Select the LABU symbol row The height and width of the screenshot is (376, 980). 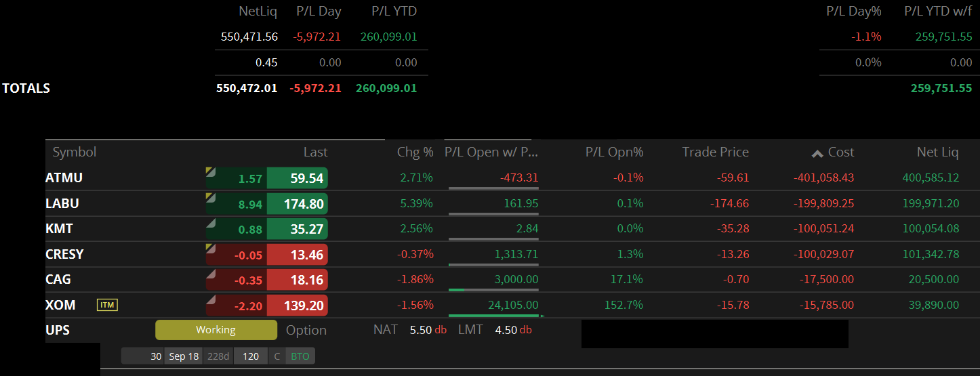coord(62,203)
